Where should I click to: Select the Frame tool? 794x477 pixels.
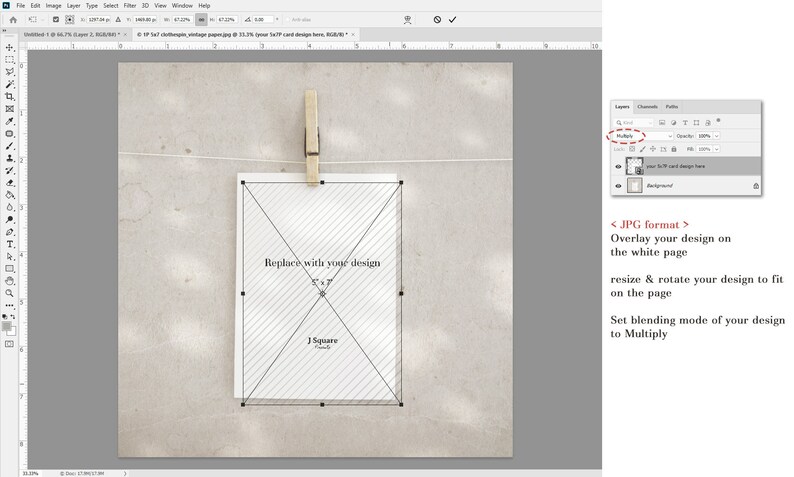click(x=10, y=109)
